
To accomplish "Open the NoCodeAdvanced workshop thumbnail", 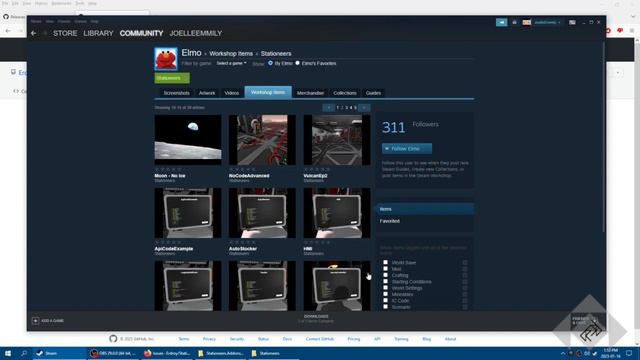I will (x=262, y=140).
